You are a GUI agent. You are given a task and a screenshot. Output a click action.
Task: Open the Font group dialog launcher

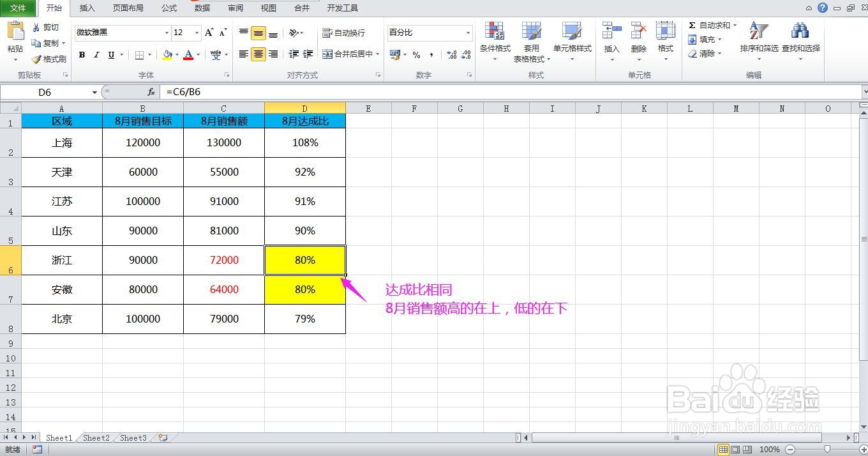pyautogui.click(x=227, y=75)
